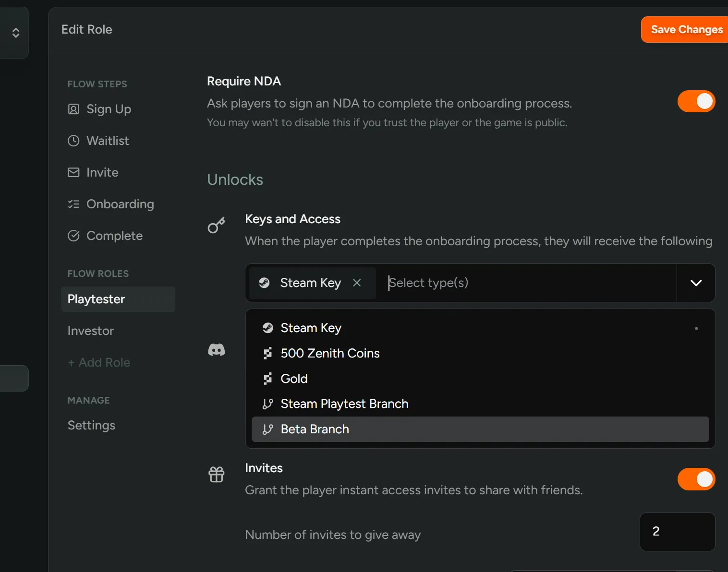This screenshot has height=572, width=728.
Task: Click the Discord logo icon
Action: [216, 350]
